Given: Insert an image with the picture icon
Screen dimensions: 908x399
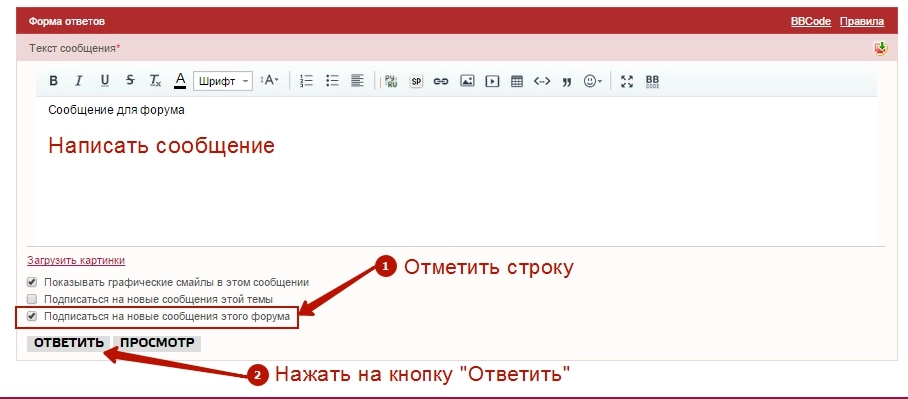Looking at the screenshot, I should click(x=467, y=81).
